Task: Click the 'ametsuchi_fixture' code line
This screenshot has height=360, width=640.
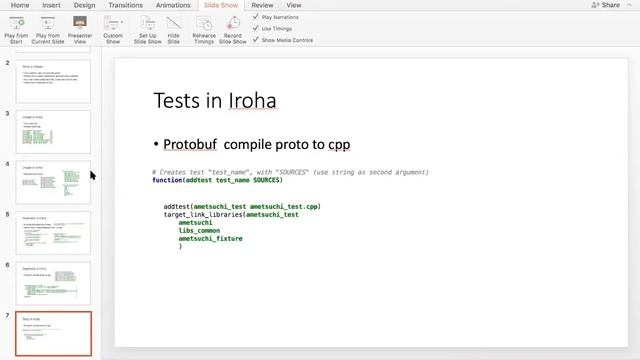Action: click(x=211, y=238)
